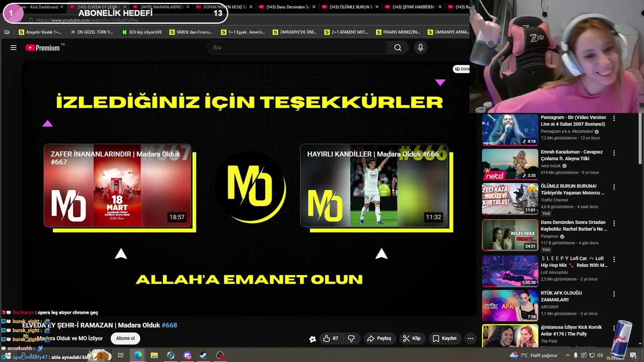Hide end screen cards with Gizle

pos(461,69)
